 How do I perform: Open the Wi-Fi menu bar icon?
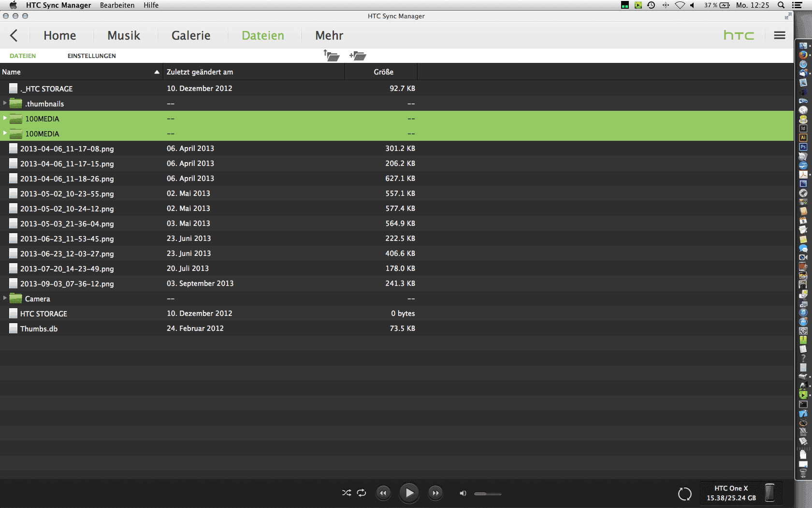(x=680, y=5)
